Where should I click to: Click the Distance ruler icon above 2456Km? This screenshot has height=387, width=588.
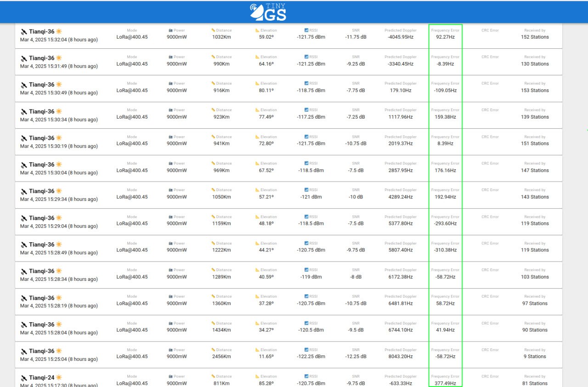[213, 350]
